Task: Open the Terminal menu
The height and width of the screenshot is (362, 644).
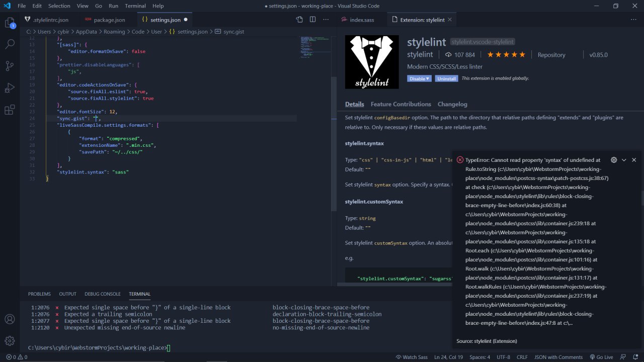Action: click(135, 6)
